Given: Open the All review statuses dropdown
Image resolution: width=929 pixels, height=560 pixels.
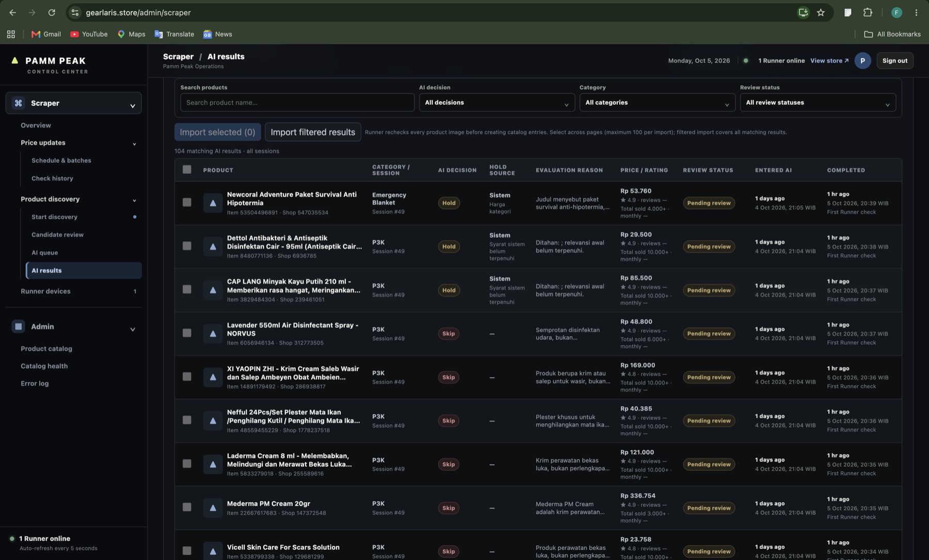Looking at the screenshot, I should tap(818, 103).
